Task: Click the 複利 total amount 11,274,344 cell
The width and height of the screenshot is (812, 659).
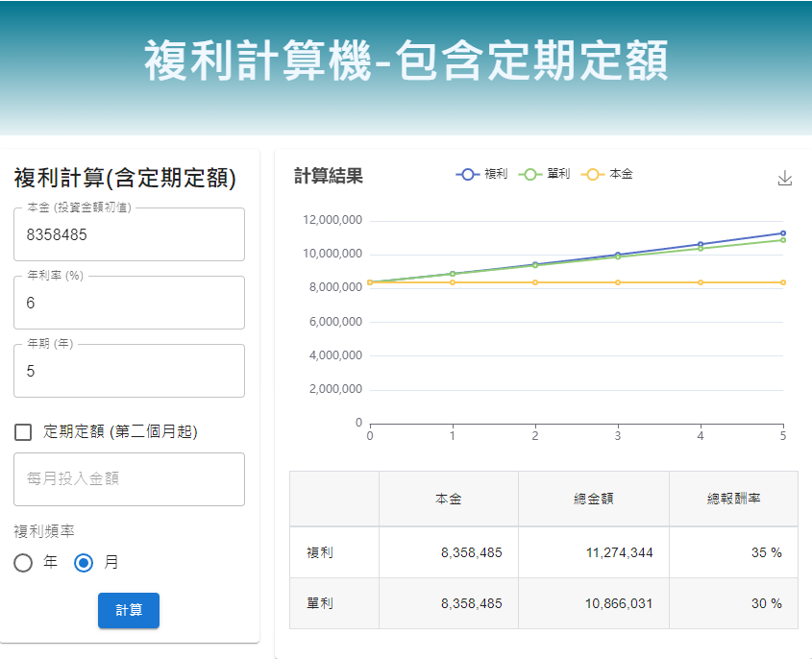Action: pos(593,552)
